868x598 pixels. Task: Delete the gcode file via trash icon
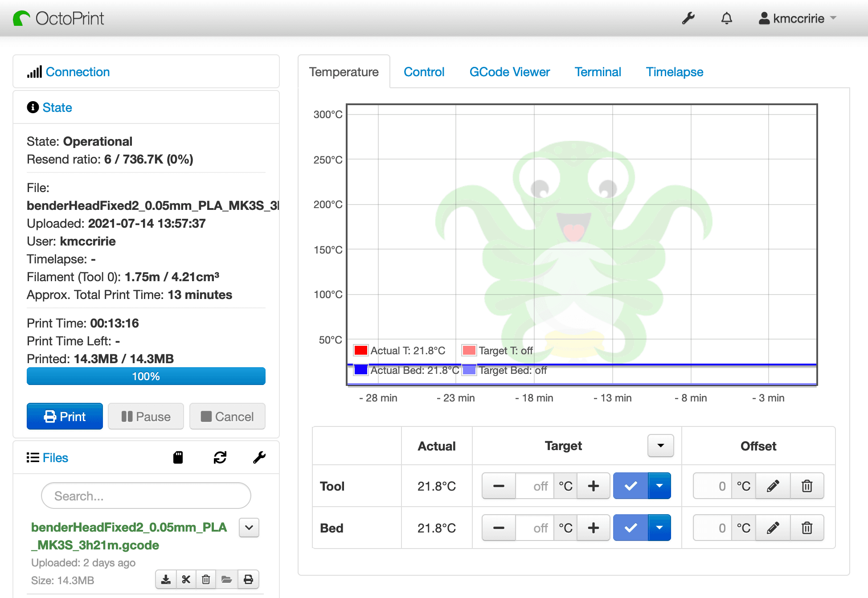(x=206, y=579)
